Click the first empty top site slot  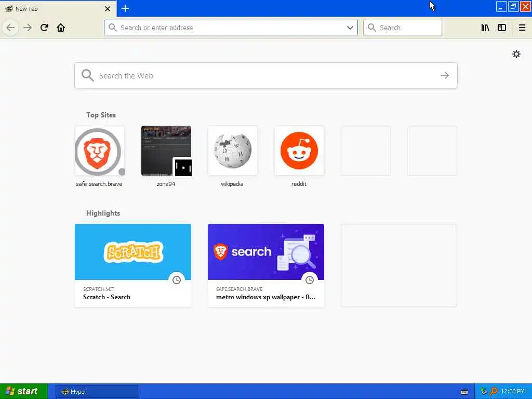[365, 151]
